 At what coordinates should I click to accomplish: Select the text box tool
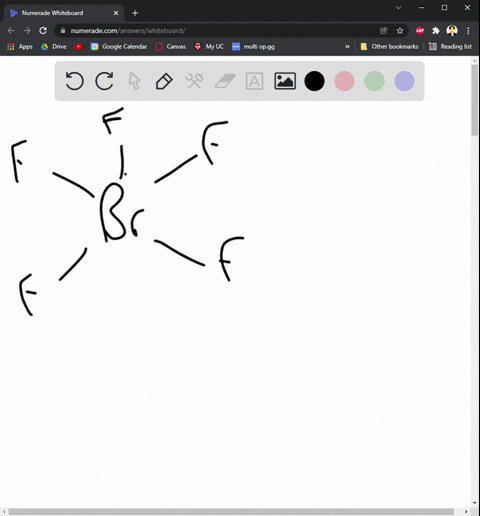click(254, 81)
